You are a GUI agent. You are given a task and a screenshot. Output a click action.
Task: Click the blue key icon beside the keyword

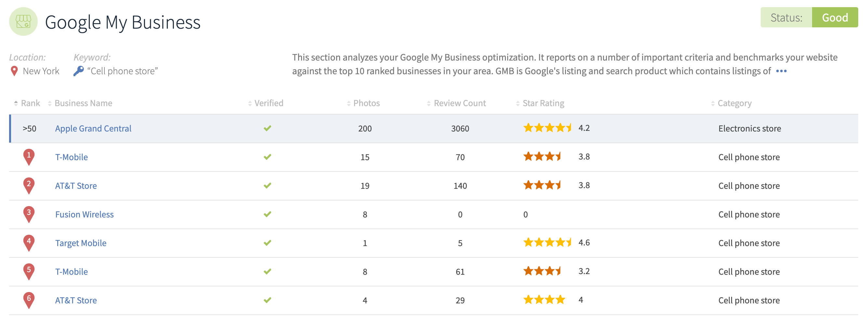79,71
